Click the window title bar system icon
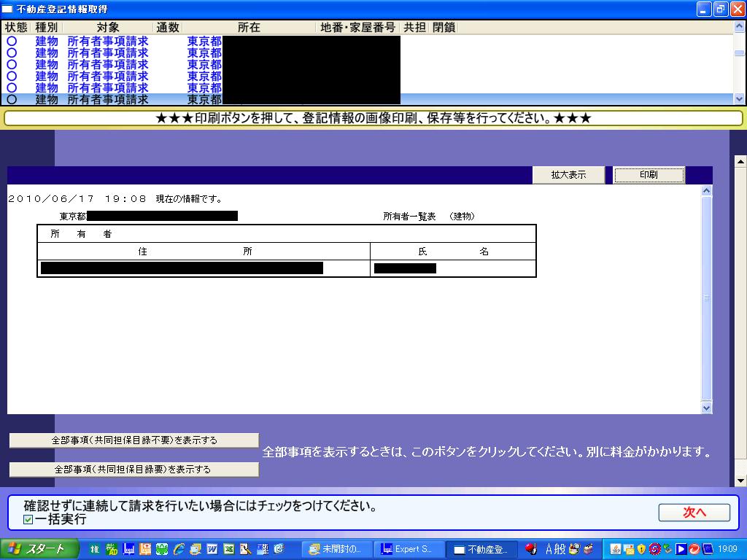This screenshot has width=747, height=560. pyautogui.click(x=7, y=9)
